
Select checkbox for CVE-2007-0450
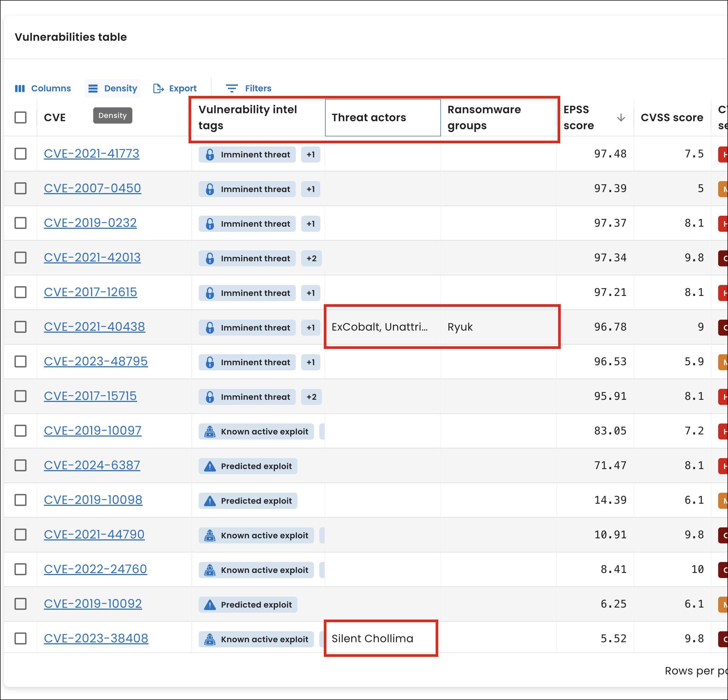coord(21,188)
